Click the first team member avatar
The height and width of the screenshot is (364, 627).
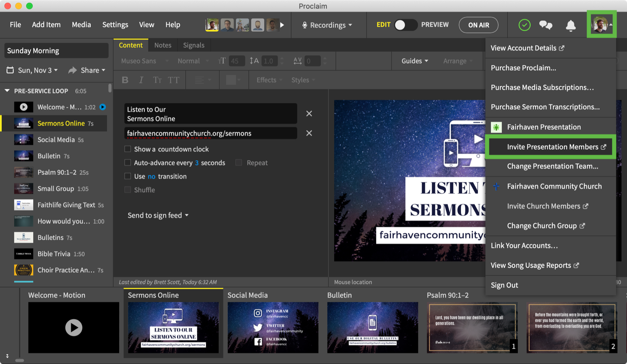(212, 25)
